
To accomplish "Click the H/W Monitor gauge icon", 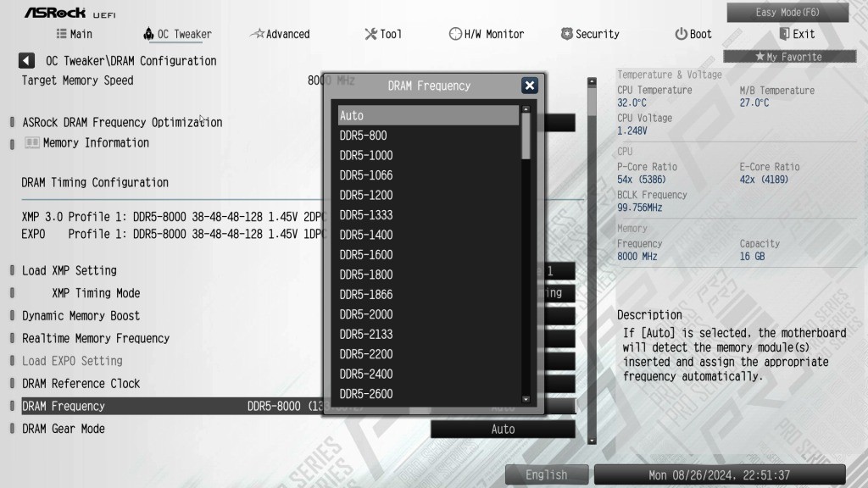I will tap(455, 34).
